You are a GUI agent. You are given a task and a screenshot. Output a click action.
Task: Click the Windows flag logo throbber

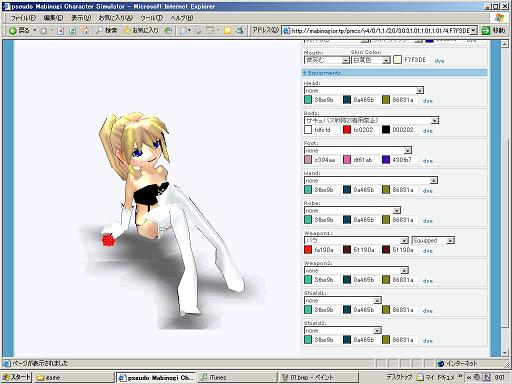tap(499, 18)
